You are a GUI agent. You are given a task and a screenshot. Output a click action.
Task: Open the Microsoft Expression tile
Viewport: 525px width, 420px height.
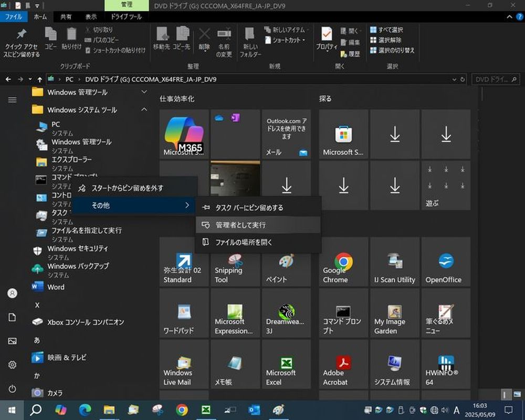[x=235, y=313]
